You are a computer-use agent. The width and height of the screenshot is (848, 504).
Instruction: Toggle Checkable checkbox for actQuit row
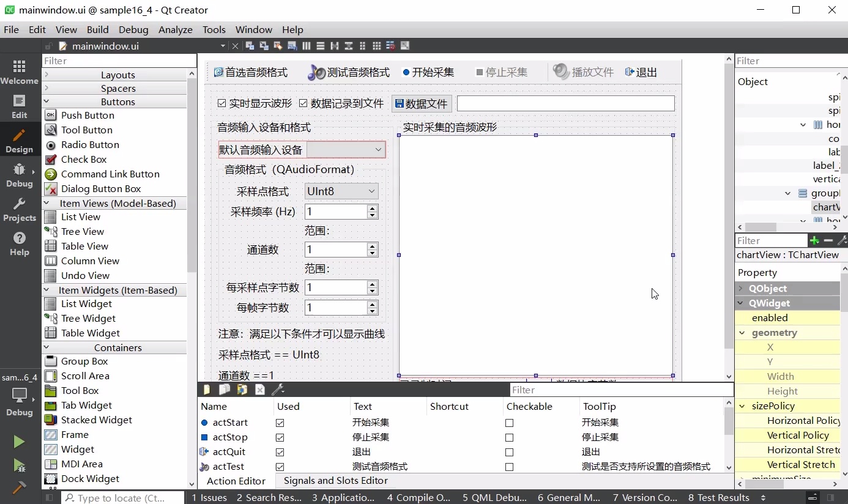point(509,452)
